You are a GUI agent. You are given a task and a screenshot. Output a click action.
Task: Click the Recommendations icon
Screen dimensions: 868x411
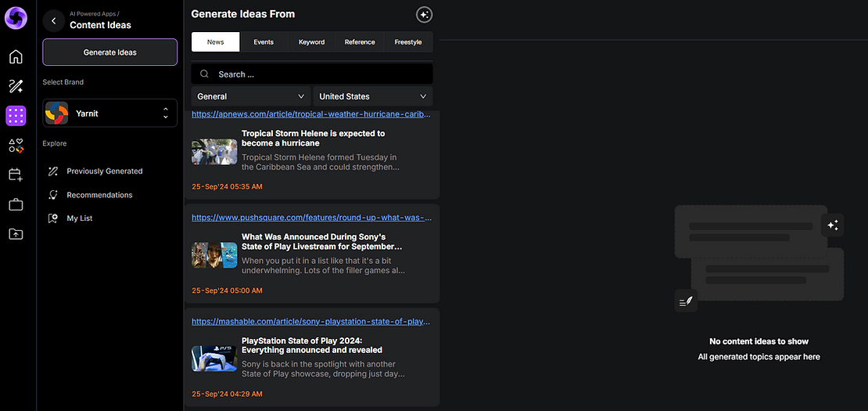coord(53,195)
